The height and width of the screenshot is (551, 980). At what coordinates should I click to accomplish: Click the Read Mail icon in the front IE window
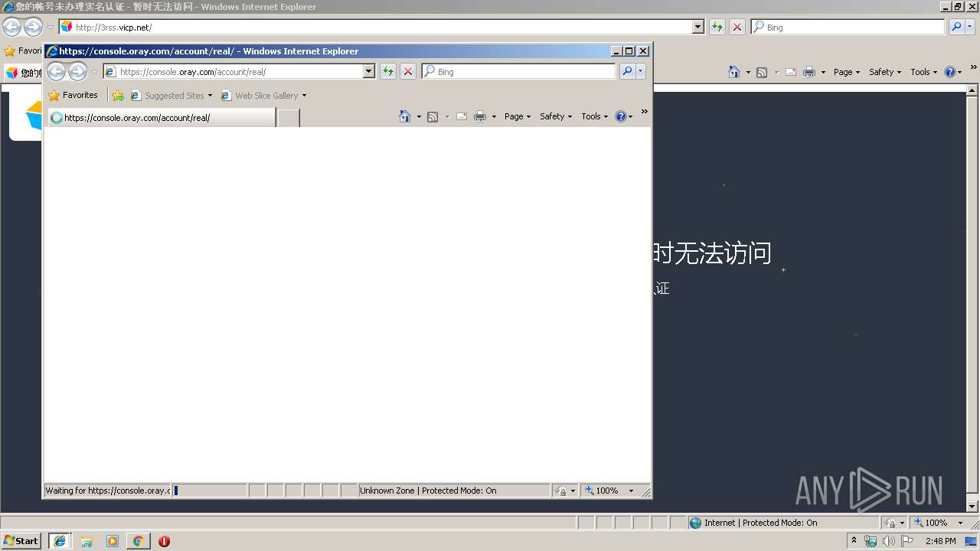(462, 116)
